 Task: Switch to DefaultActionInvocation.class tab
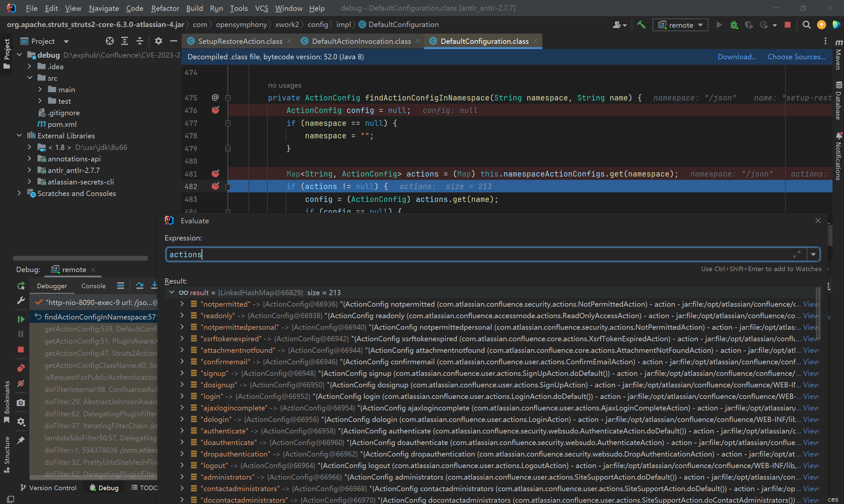tap(361, 41)
